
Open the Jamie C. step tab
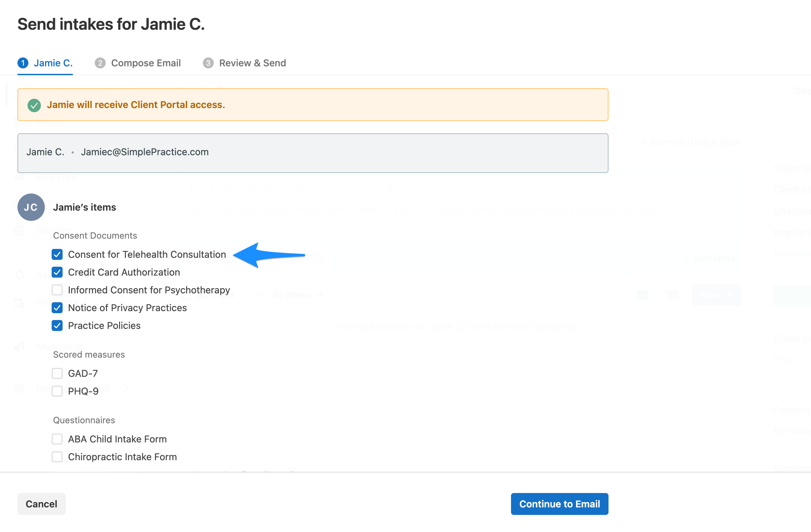coord(53,63)
